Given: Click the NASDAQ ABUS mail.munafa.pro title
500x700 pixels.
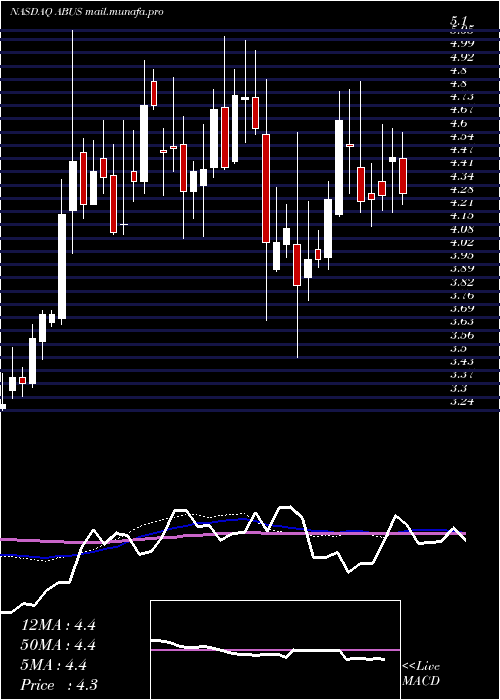Looking at the screenshot, I should click(86, 12).
